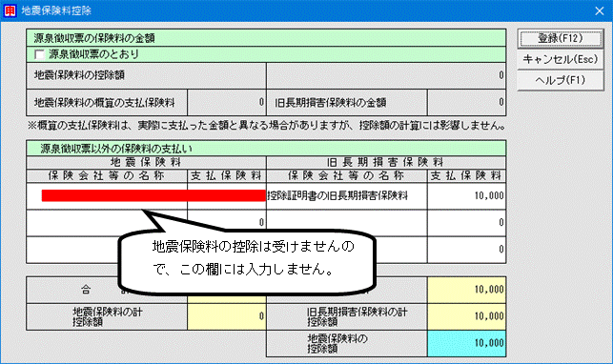
Task: Open help with ヘルプ(F1) button
Action: click(x=561, y=80)
